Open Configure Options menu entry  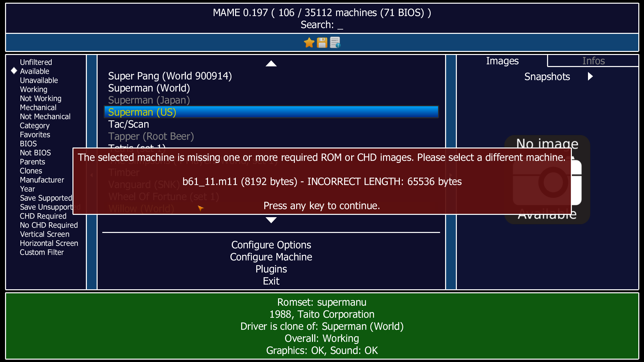tap(271, 244)
